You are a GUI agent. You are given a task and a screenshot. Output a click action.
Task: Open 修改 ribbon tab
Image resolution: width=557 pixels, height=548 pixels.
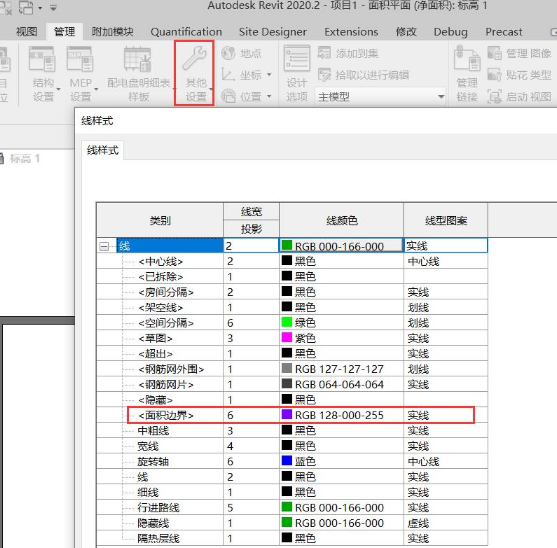point(406,32)
